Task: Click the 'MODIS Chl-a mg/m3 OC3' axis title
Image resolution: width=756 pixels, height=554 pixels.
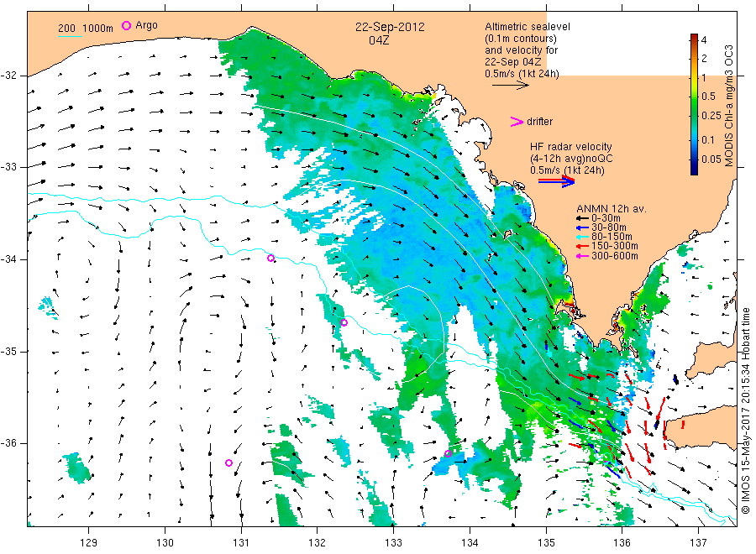Action: (x=728, y=106)
